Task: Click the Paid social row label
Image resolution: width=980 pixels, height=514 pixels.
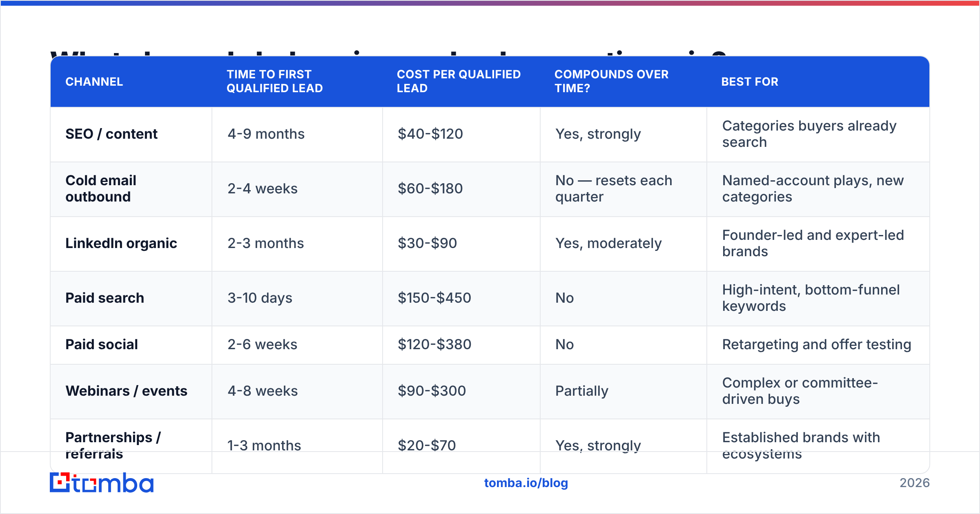Action: click(102, 344)
